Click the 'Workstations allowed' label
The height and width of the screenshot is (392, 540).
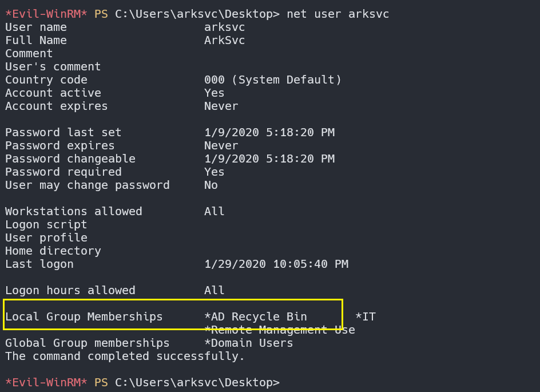tap(74, 212)
